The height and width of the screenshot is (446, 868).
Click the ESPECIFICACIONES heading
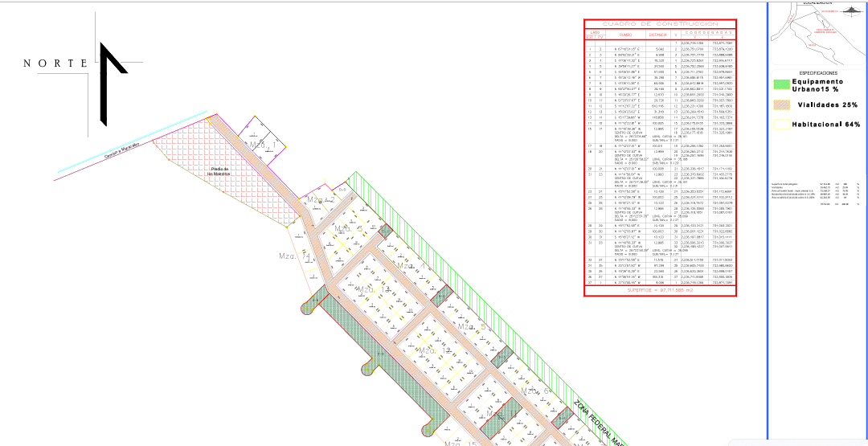click(x=818, y=73)
